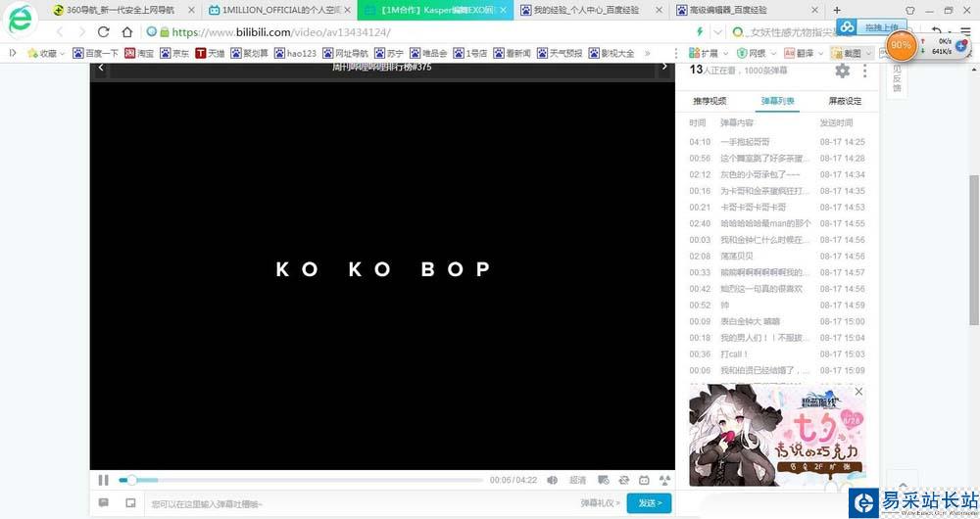980x519 pixels.
Task: Switch to the 弹幕列表 tab
Action: pos(777,101)
